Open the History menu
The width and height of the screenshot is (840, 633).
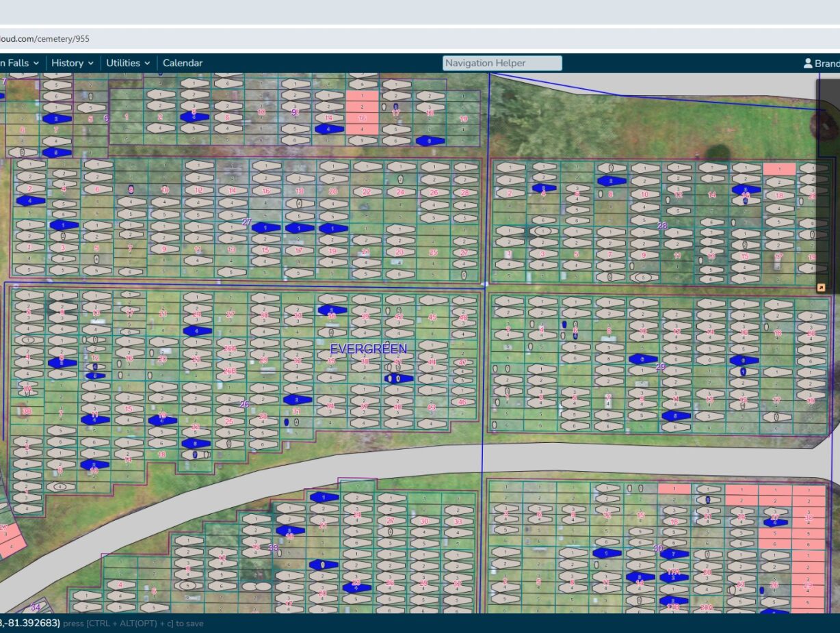(x=72, y=63)
